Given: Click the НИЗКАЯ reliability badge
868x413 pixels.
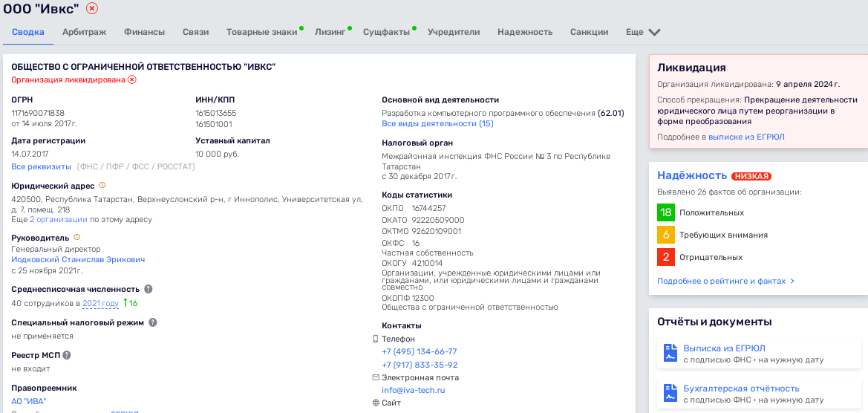Looking at the screenshot, I should click(751, 176).
